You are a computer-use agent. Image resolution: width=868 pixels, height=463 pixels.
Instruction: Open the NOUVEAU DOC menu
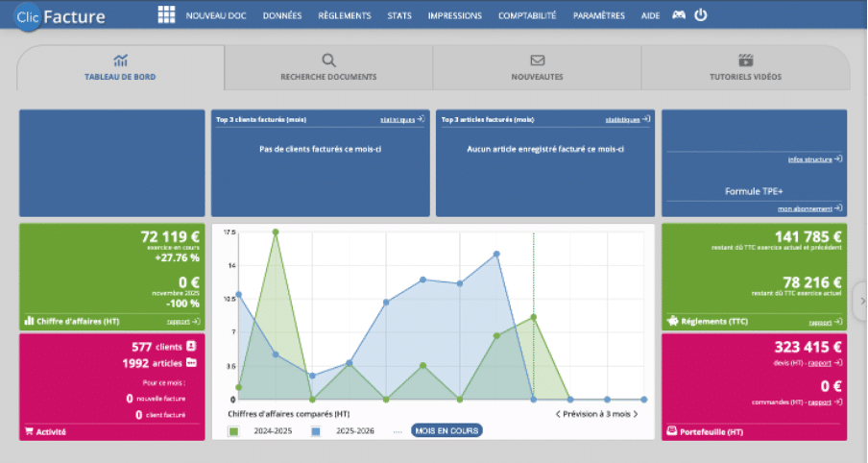[216, 15]
